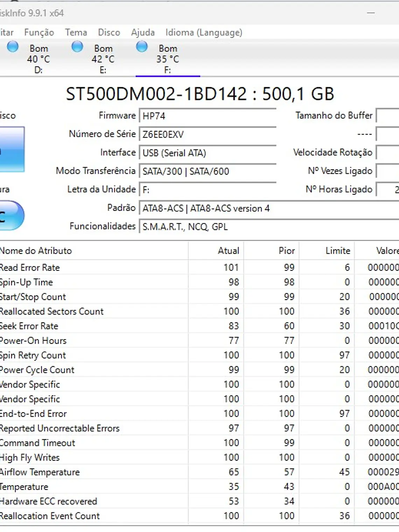This screenshot has height=532, width=399.
Task: Open the Tema menu
Action: pos(76,33)
